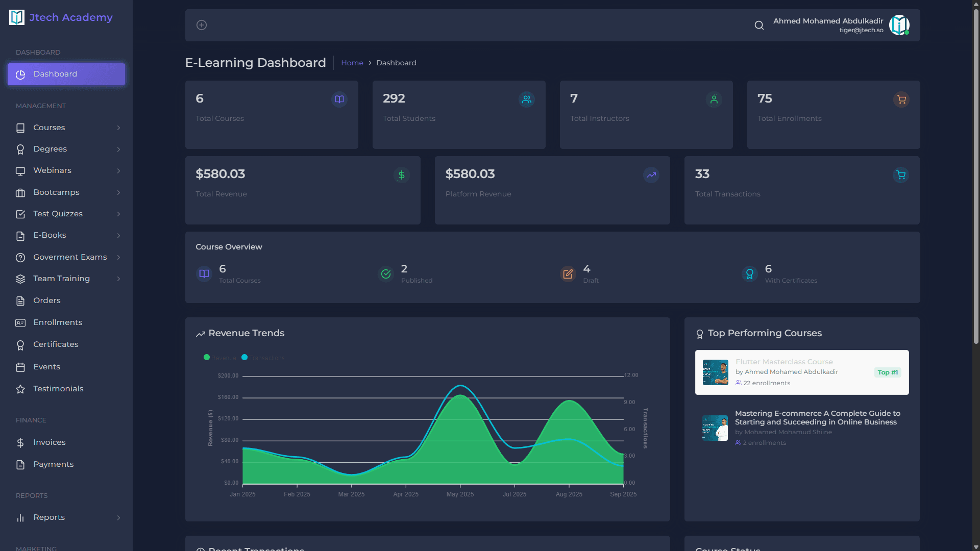Click the green online status dot on the avatar
980x551 pixels.
pos(908,33)
